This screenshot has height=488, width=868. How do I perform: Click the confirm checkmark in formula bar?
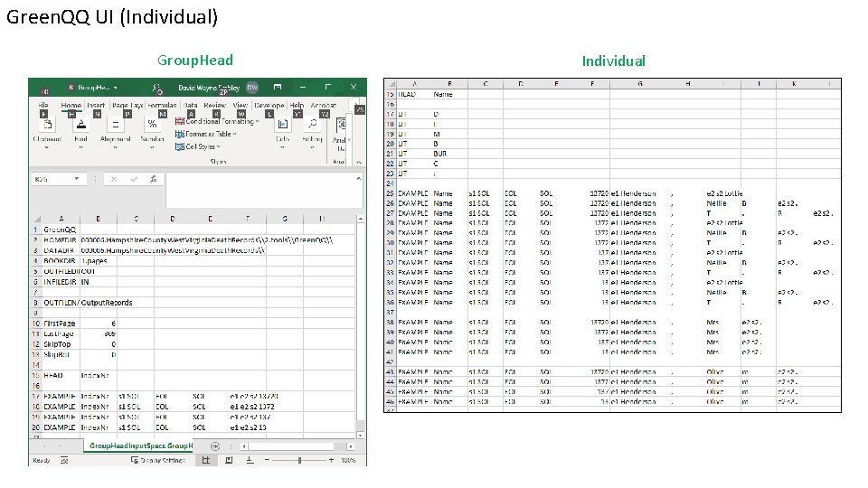click(x=134, y=179)
